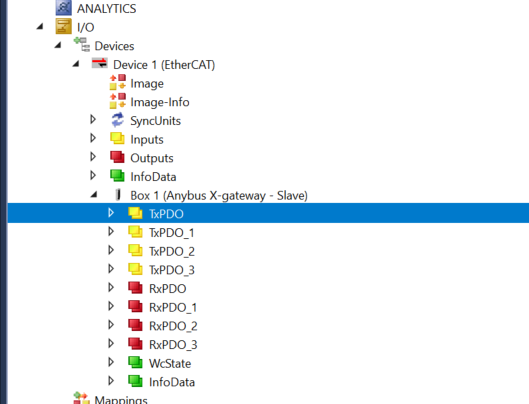Click the Image process image icon
Viewport: 529px width, 404px height.
(118, 83)
